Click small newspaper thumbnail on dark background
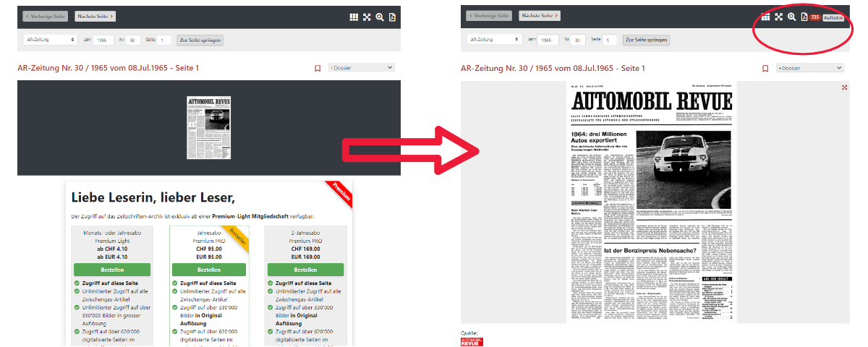The height and width of the screenshot is (347, 868). (209, 127)
